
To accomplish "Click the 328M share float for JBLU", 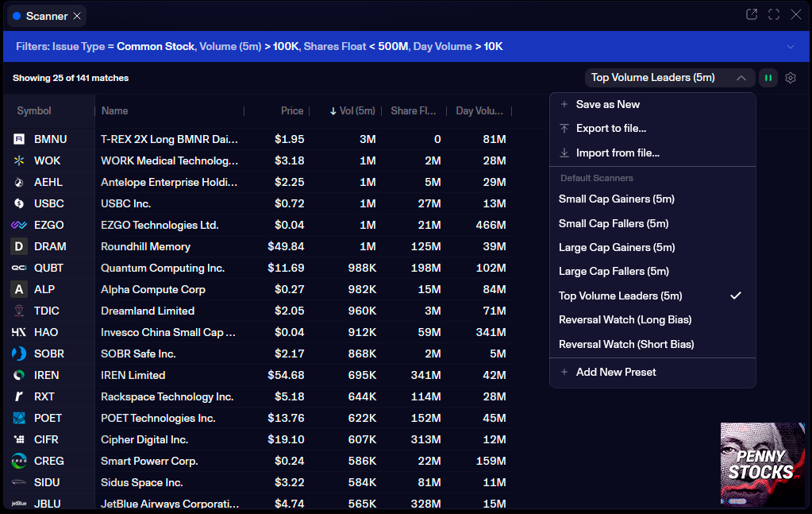I will (425, 504).
